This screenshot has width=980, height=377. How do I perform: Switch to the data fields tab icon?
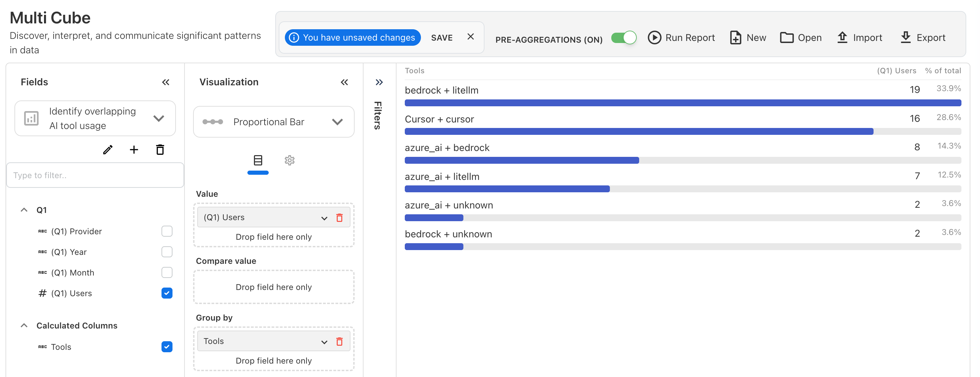pos(258,160)
